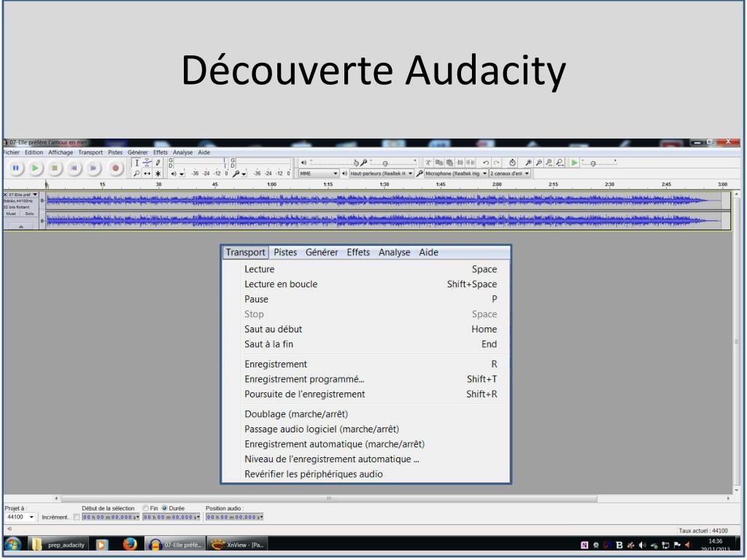
Task: Switch to XnView taskbar button
Action: pos(238,545)
